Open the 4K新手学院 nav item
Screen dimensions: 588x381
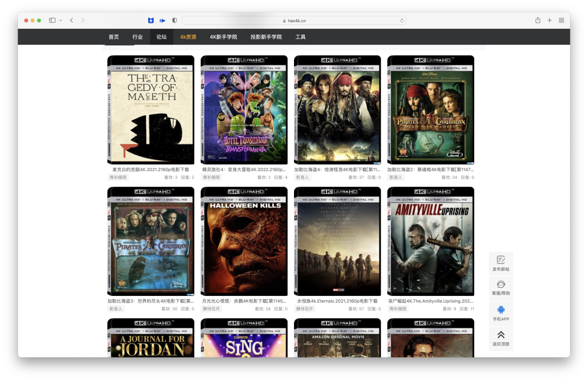tap(223, 37)
